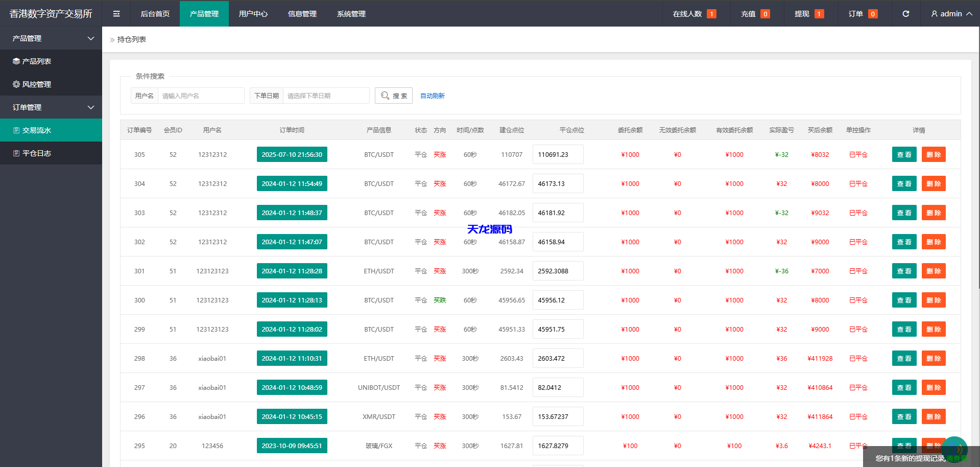The height and width of the screenshot is (467, 980).
Task: Click the magnifier icon inside search button
Action: coord(386,96)
